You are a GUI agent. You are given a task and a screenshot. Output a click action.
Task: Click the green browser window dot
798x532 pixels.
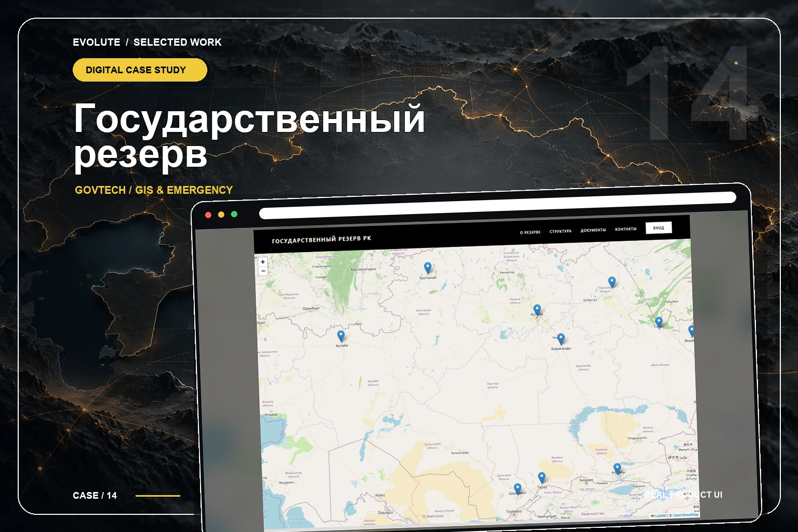[x=234, y=214]
